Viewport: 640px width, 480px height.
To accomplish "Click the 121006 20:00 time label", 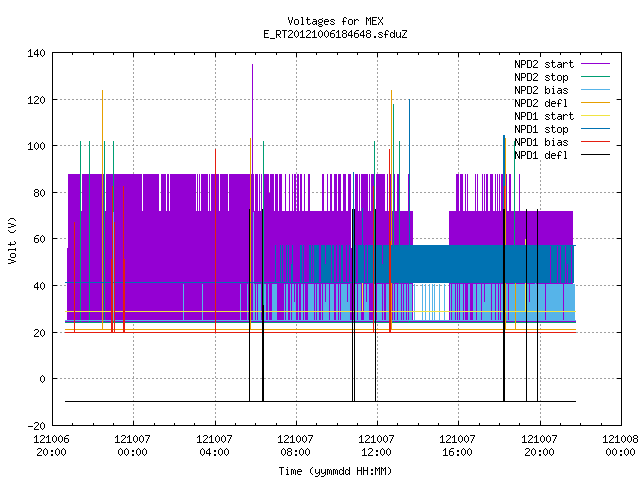I will pos(51,446).
